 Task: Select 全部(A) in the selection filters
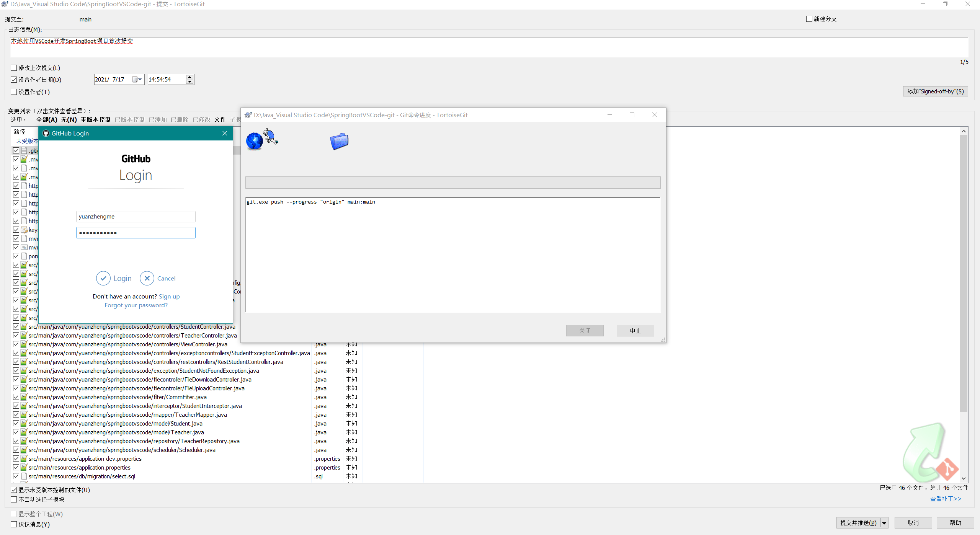47,119
